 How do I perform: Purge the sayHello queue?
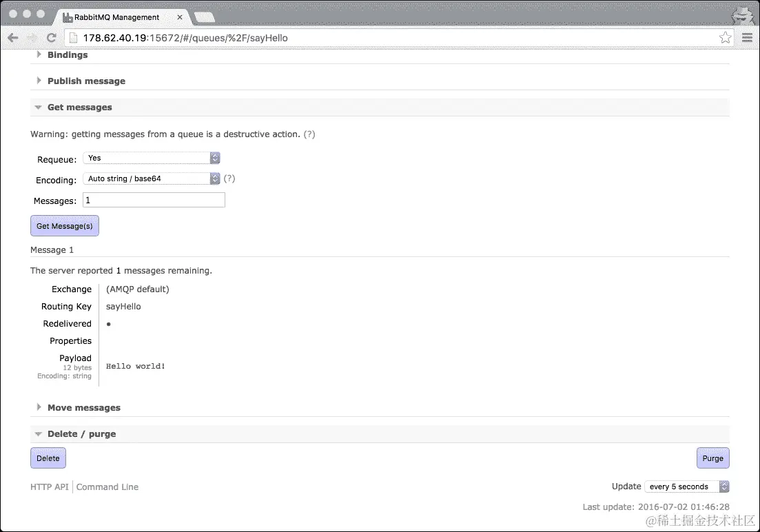712,458
